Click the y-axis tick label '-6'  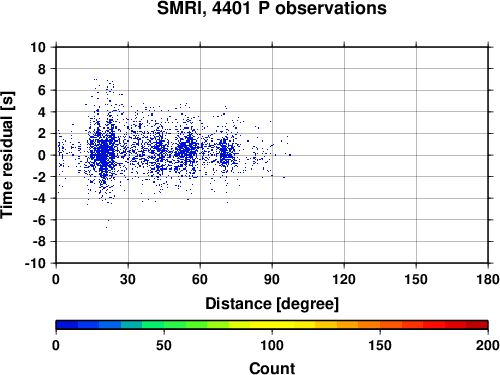(39, 220)
